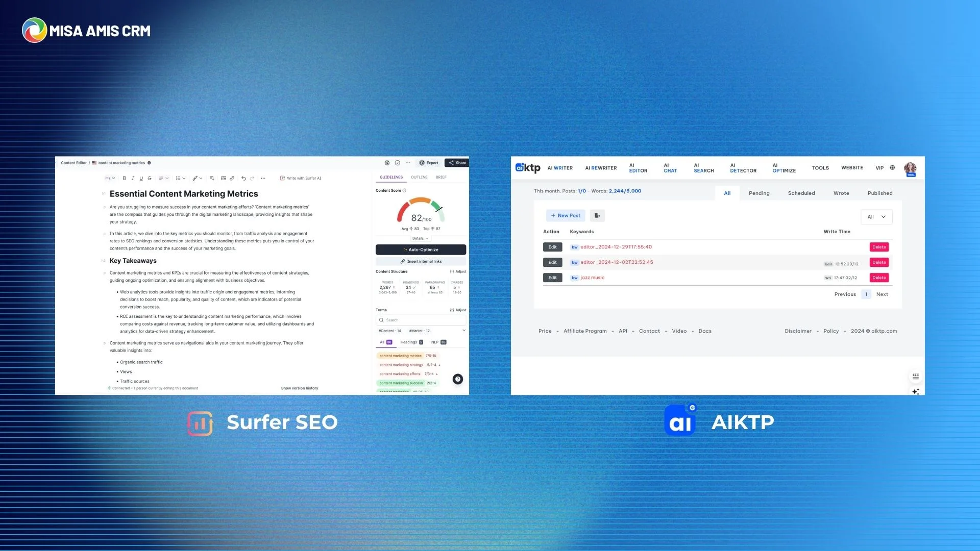980x551 pixels.
Task: Open heading level H3 dropdown
Action: [110, 179]
